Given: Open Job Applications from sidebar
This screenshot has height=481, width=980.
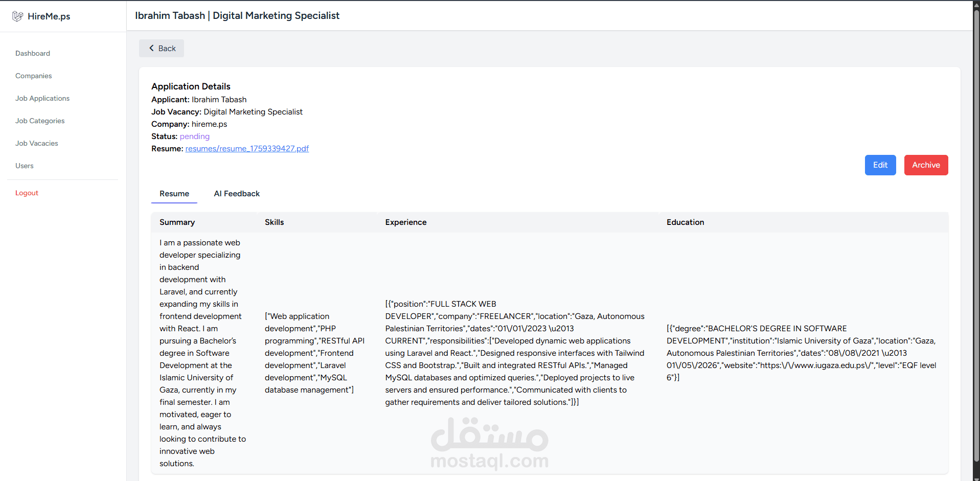Looking at the screenshot, I should click(x=42, y=98).
